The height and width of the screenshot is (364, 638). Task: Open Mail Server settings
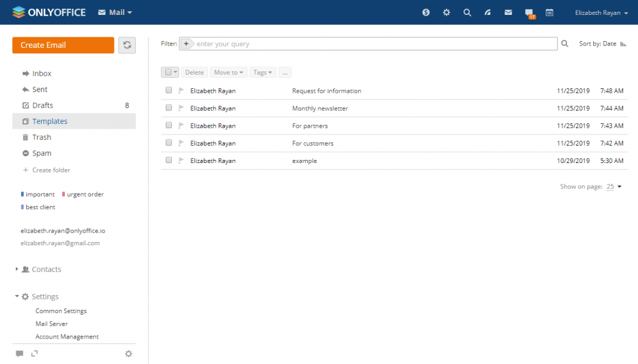[52, 324]
